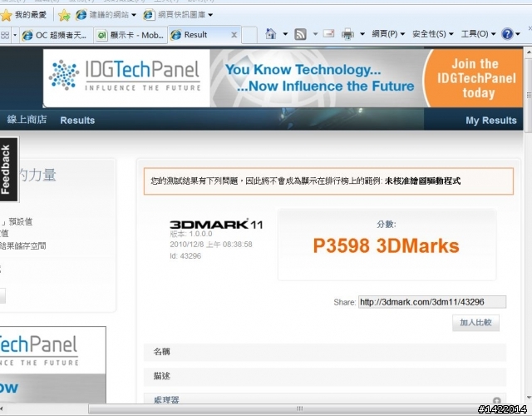
Task: Select the P3598 3DMarks score text
Action: [x=386, y=245]
